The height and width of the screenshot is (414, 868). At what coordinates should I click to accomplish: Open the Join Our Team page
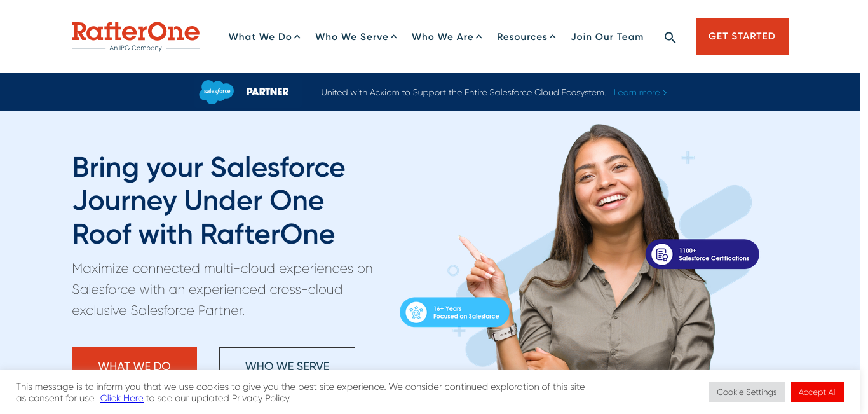607,37
